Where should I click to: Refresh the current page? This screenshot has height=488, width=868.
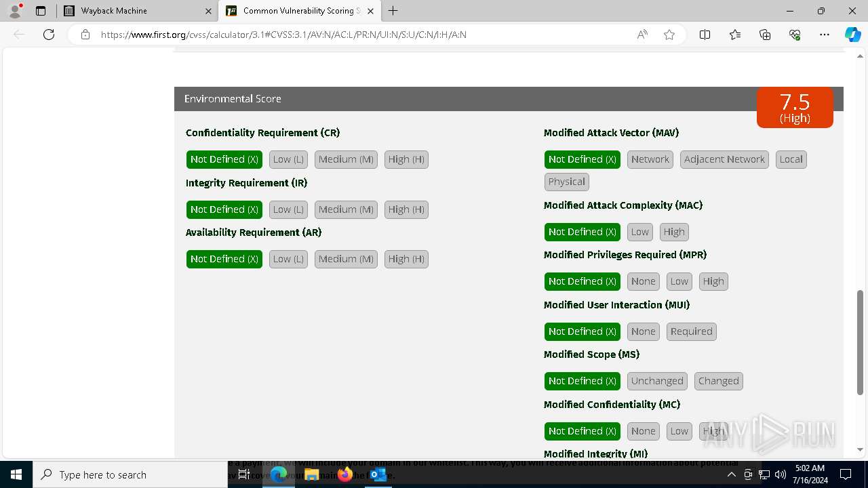[x=49, y=35]
